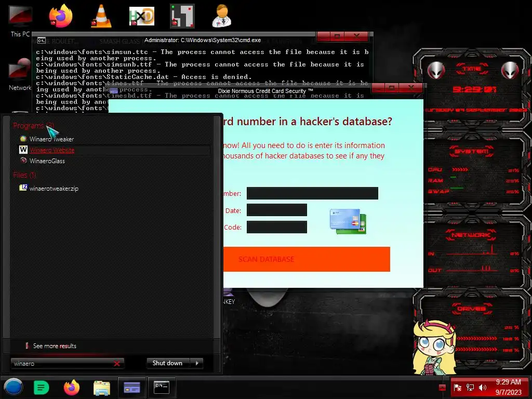Screen dimensions: 532x399
Task: Clear the winaero search text
Action: (x=117, y=363)
